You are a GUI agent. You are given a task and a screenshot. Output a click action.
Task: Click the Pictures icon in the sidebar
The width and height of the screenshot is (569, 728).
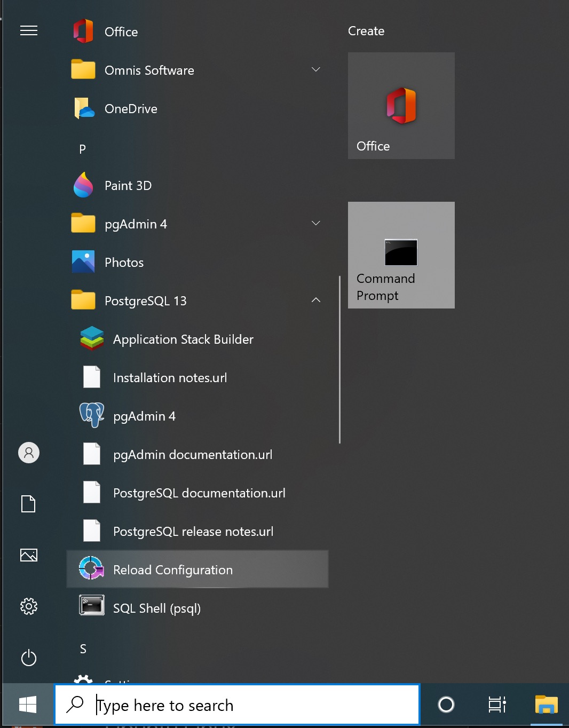29,555
